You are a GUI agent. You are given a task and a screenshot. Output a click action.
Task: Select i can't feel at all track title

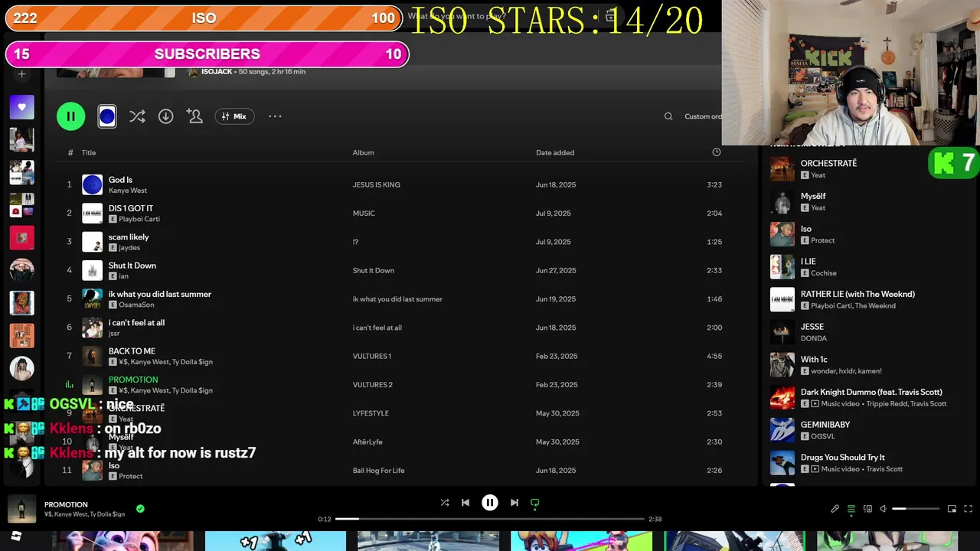(136, 322)
